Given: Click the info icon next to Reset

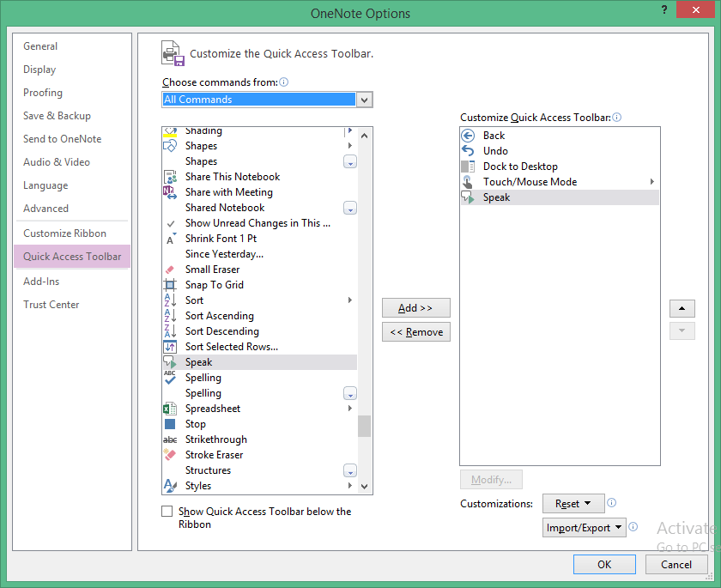Looking at the screenshot, I should (x=611, y=503).
